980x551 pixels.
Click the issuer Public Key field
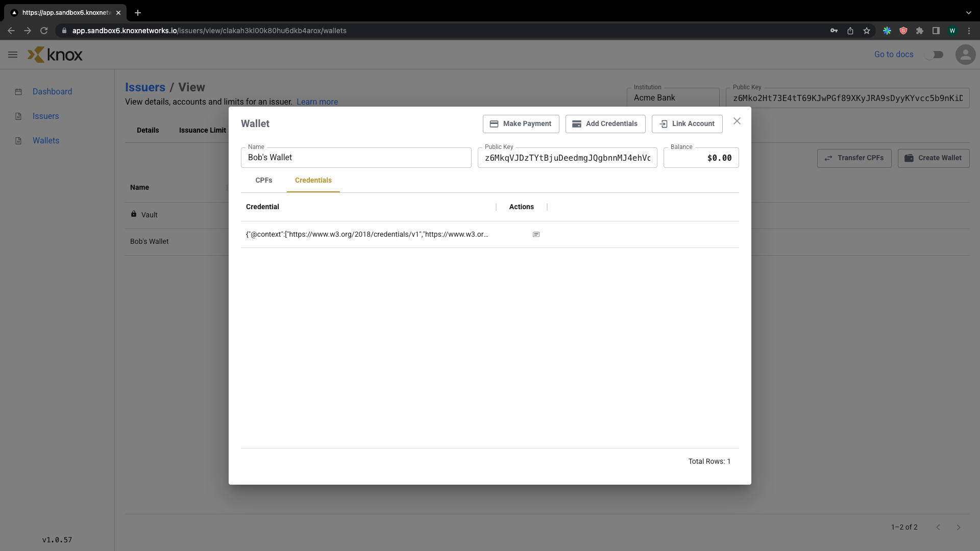[847, 98]
